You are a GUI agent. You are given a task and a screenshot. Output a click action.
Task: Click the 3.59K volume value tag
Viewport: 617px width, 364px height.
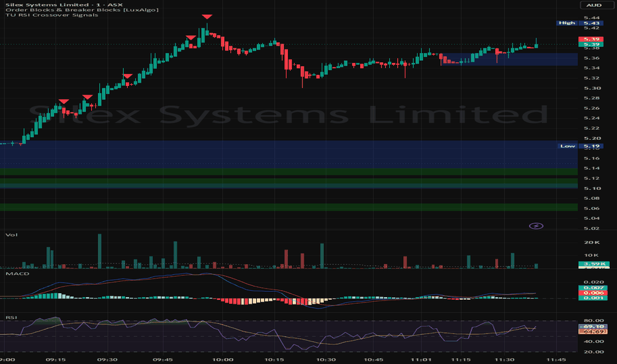click(594, 263)
